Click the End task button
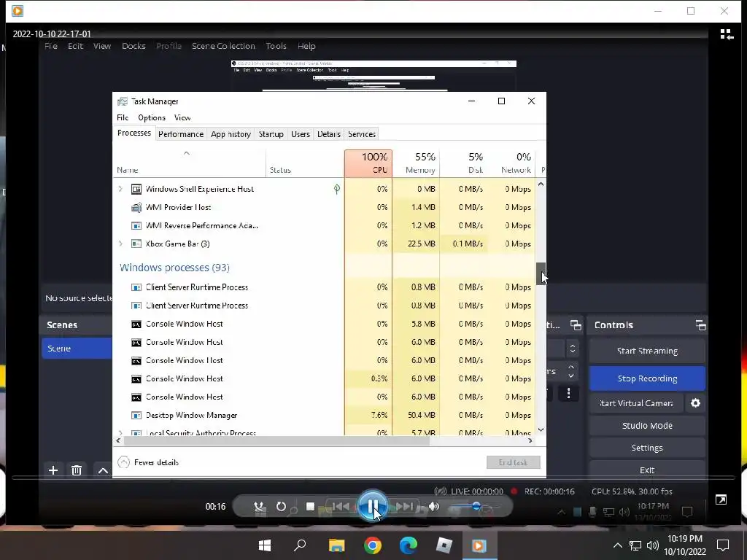Viewport: 747px width, 560px height. point(513,462)
